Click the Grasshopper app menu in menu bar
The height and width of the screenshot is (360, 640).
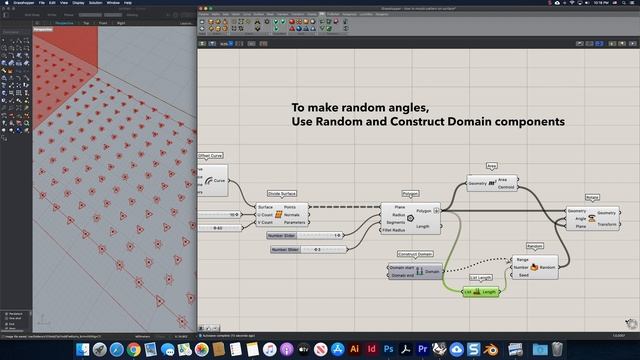(x=24, y=2)
